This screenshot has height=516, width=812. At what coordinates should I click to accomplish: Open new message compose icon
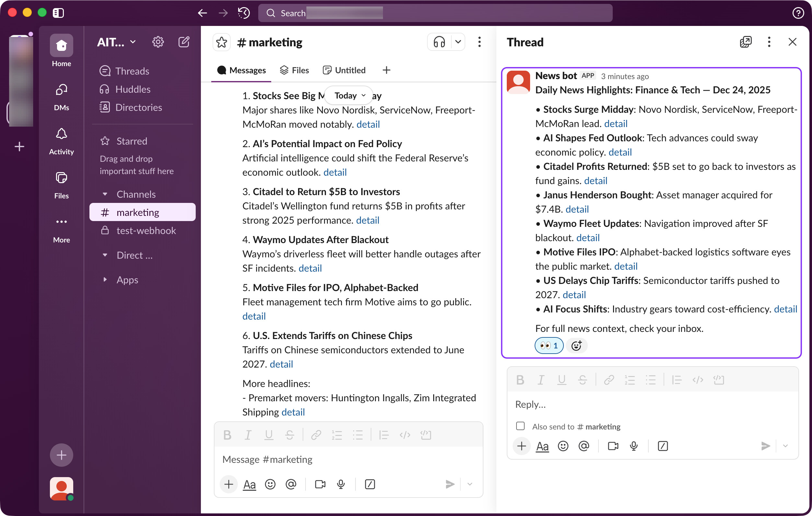tap(184, 42)
